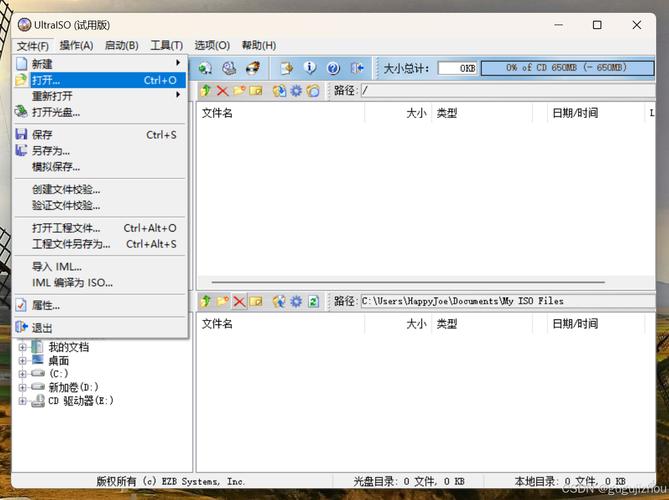Click the gear icon in the image pane toolbar
Viewport: 669px width, 500px height.
click(x=296, y=90)
